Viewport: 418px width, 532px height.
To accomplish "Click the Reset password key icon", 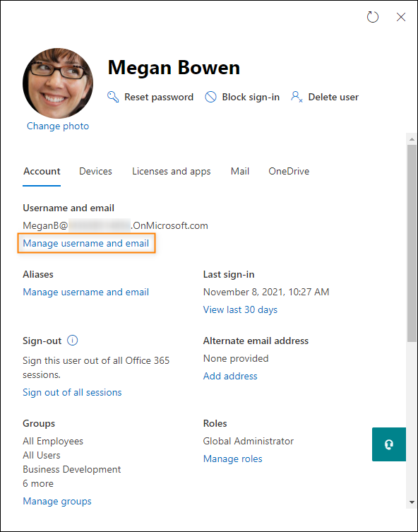I will pos(113,97).
